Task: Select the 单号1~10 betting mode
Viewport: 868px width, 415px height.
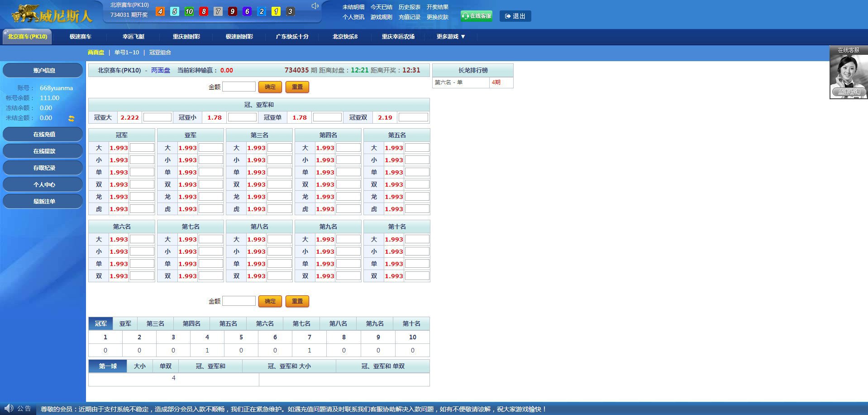Action: [126, 53]
